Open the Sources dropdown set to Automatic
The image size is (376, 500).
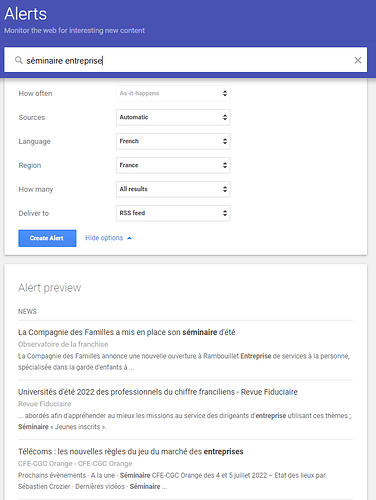(173, 117)
